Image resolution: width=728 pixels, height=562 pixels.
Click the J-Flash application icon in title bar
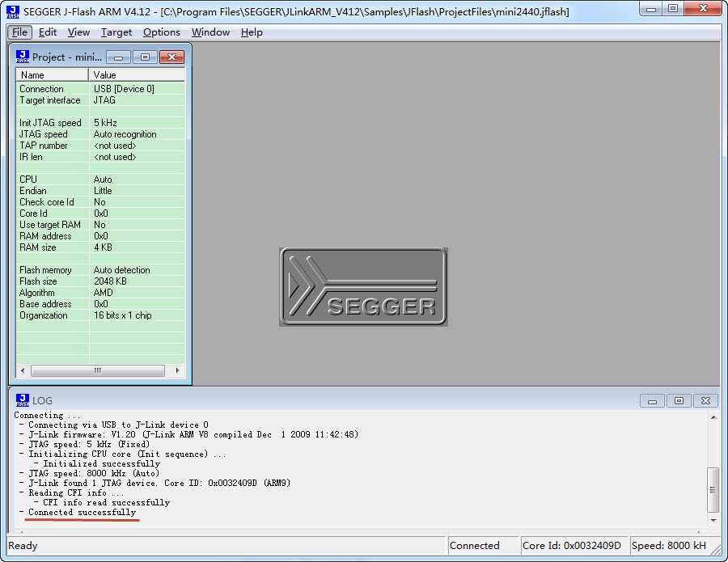pos(13,11)
